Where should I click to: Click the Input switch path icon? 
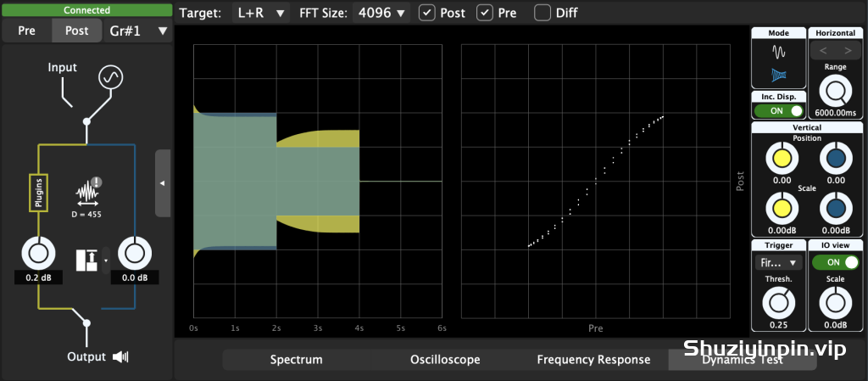click(66, 92)
